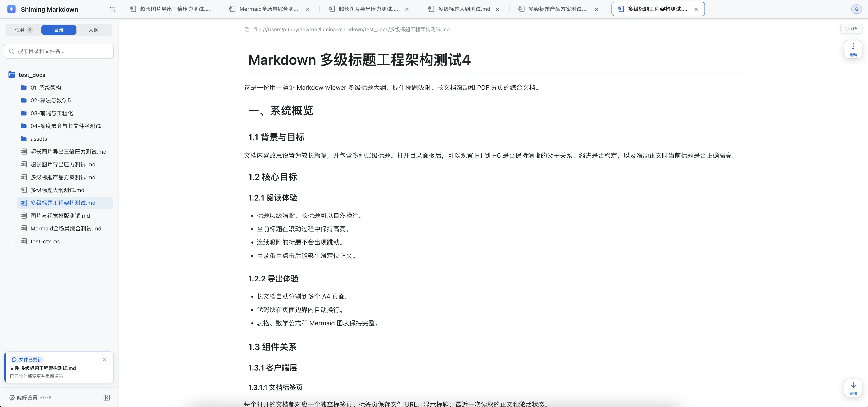Click the file path URL text
The image size is (868, 407).
pyautogui.click(x=352, y=29)
